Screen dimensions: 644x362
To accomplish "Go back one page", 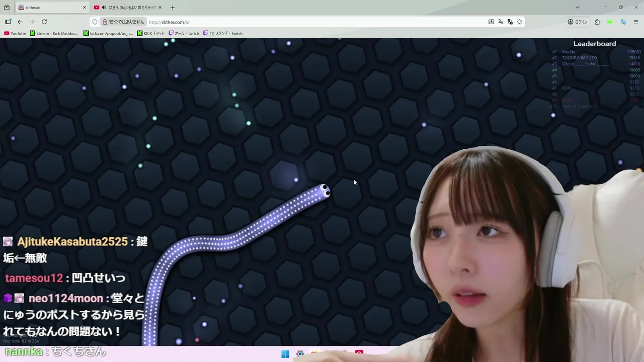I will (20, 22).
